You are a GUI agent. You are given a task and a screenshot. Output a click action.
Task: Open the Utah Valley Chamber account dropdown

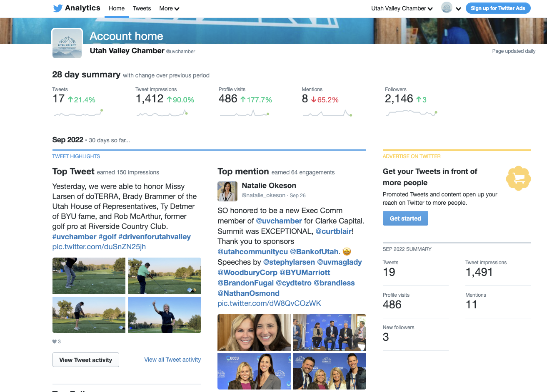click(x=402, y=8)
